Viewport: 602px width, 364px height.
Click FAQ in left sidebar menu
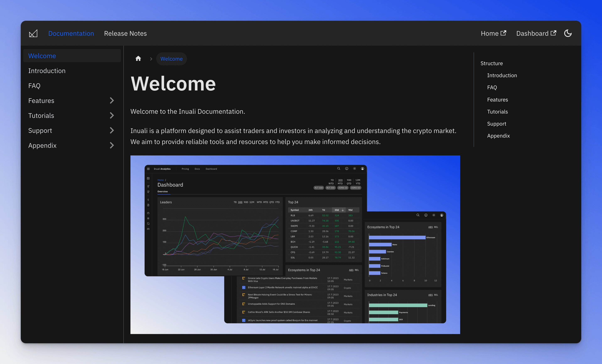coord(34,86)
